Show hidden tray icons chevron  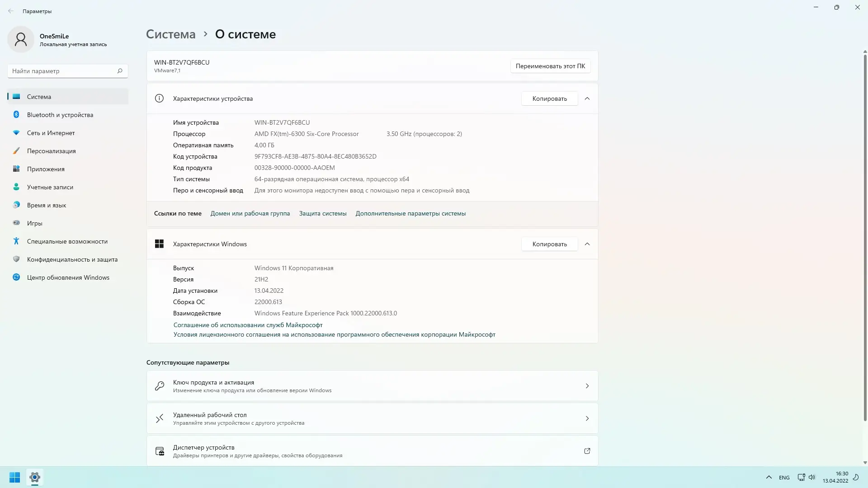[x=769, y=477]
